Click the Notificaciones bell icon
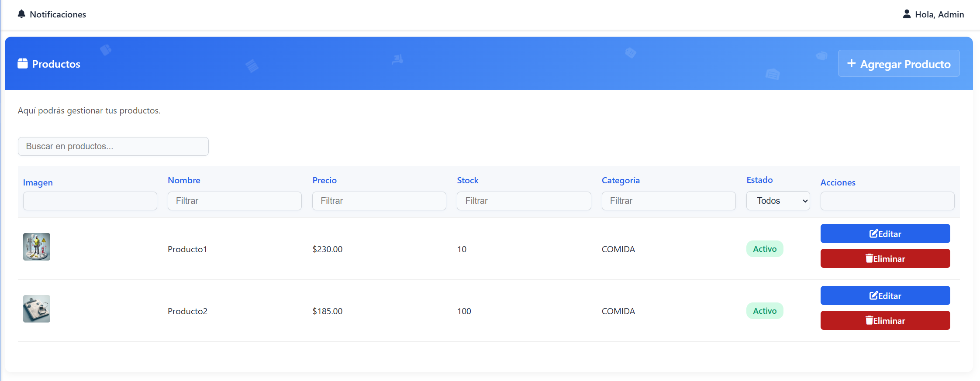 pyautogui.click(x=21, y=14)
